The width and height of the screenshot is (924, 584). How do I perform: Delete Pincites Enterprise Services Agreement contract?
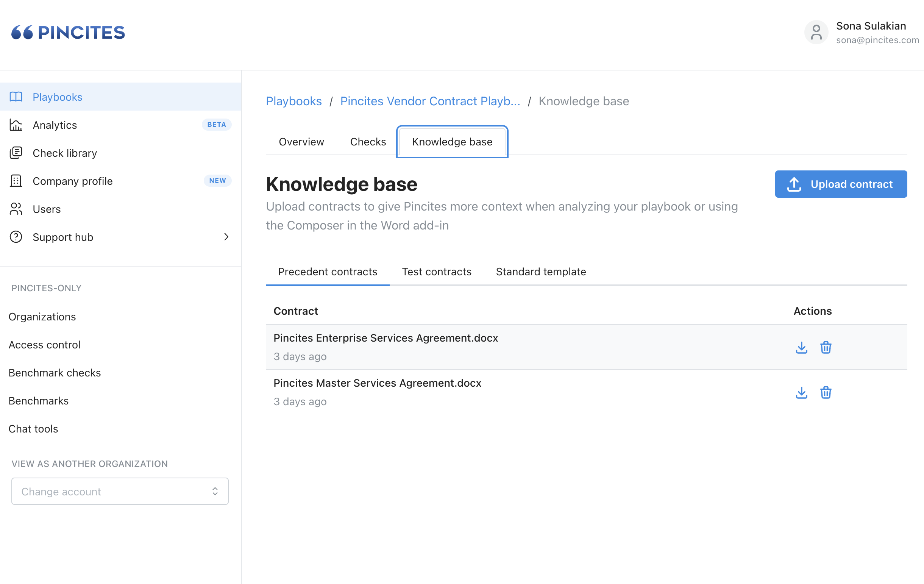826,348
